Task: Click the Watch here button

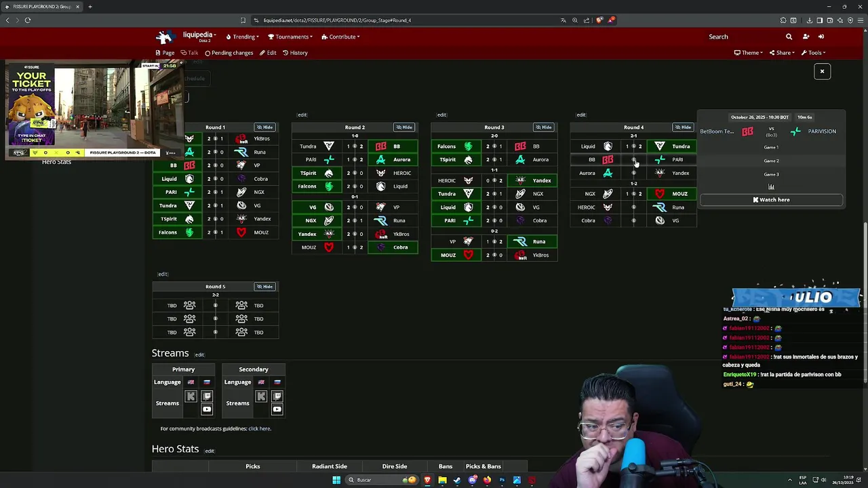Action: click(771, 200)
